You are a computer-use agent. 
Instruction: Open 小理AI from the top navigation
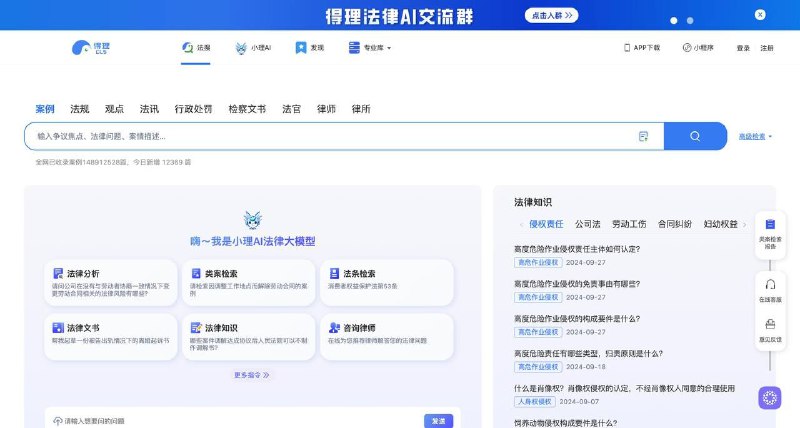point(254,48)
